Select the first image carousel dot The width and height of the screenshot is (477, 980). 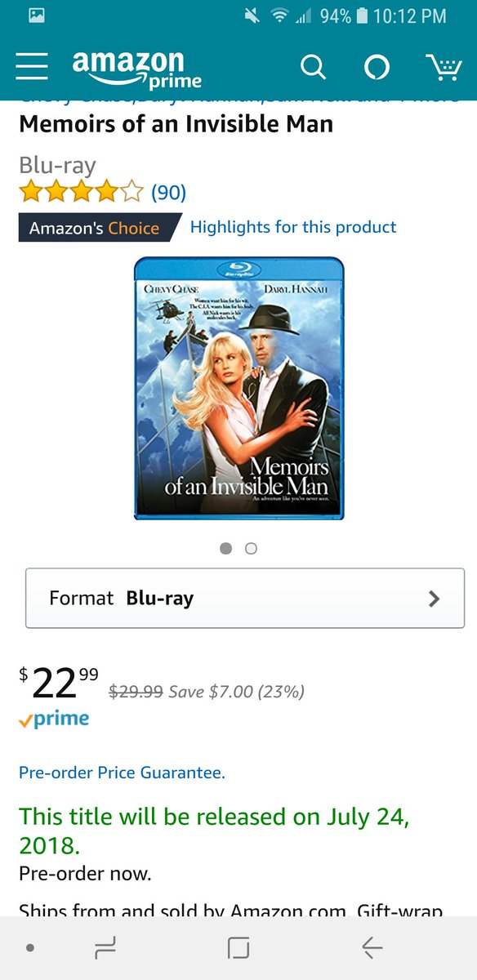coord(226,549)
